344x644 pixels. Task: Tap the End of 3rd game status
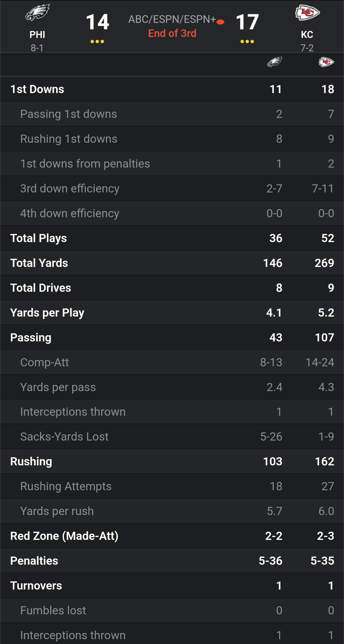coord(172,33)
